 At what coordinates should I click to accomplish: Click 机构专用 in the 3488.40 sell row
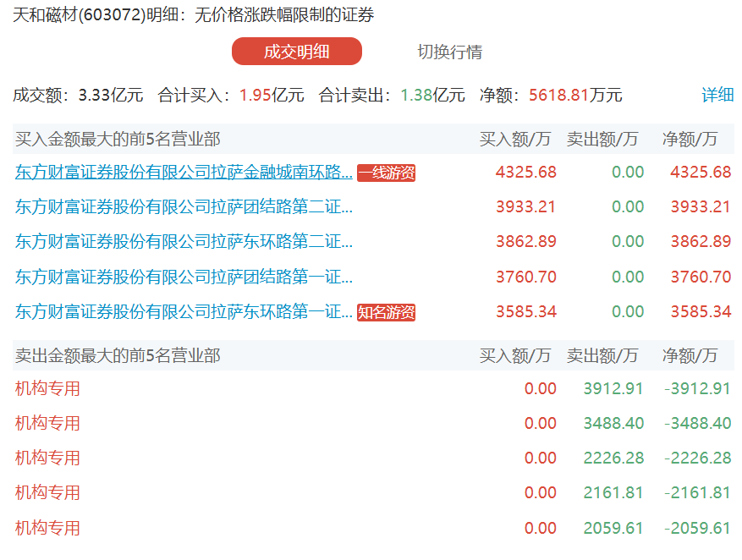coord(47,423)
